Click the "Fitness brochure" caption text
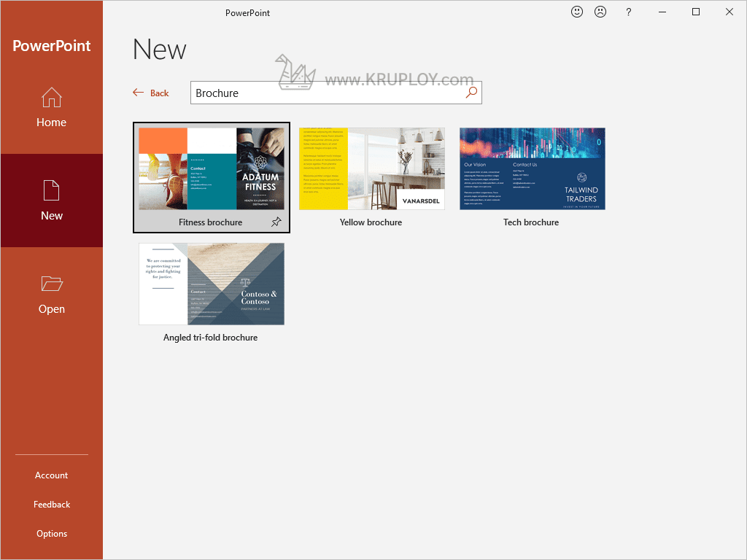 211,222
